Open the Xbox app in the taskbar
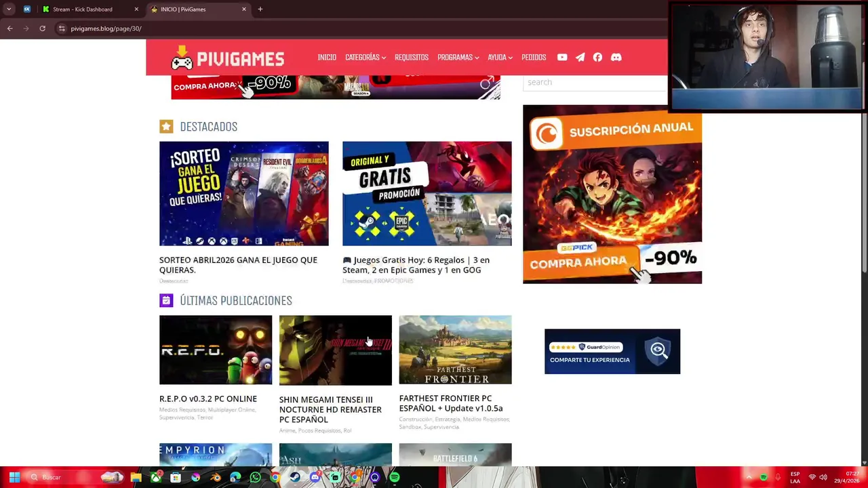Screen dimensions: 868x488 (156, 477)
